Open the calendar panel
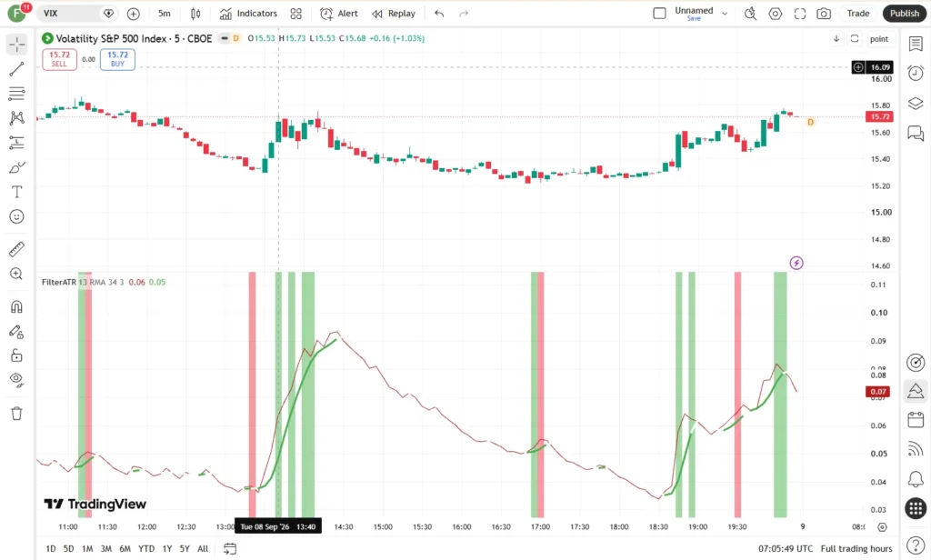Screen dimensions: 931x560 click(916, 420)
